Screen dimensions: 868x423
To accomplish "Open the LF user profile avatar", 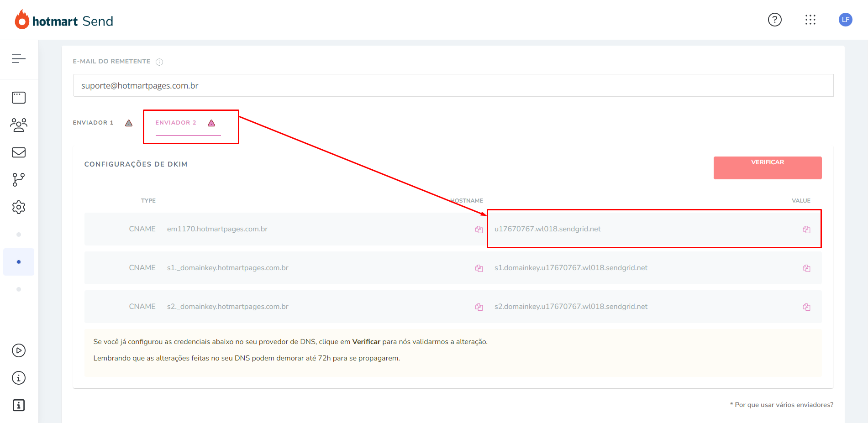I will tap(846, 20).
